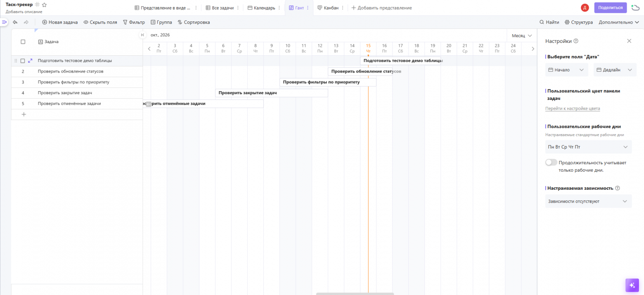Check the first task row checkbox
Viewport: 644px width, 295px height.
coord(23,61)
